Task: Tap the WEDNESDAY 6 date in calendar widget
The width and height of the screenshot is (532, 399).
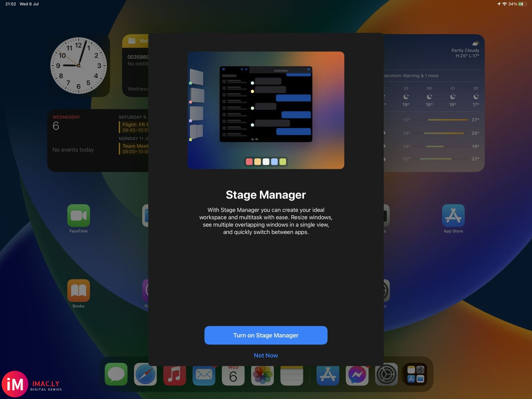Action: point(66,123)
